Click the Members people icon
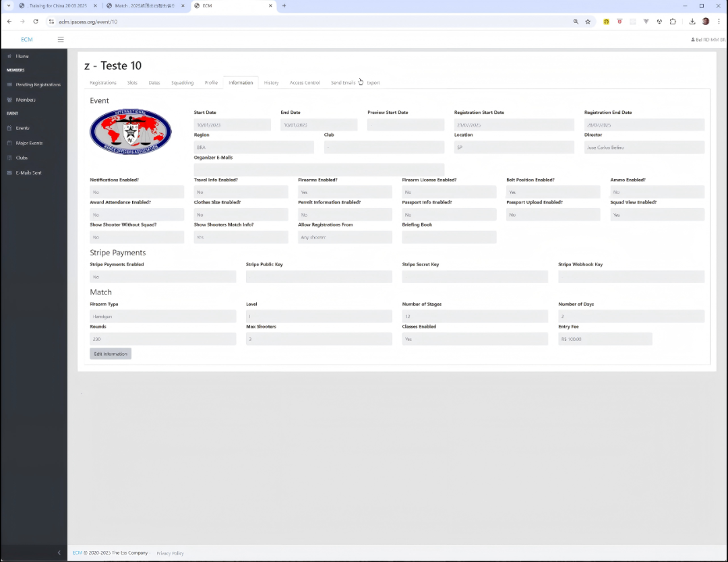The width and height of the screenshot is (728, 562). pos(9,100)
